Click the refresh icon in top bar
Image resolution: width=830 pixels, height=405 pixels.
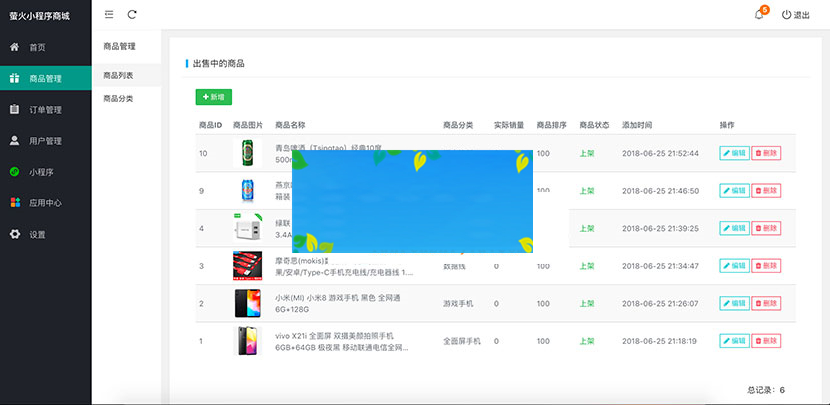(x=132, y=14)
